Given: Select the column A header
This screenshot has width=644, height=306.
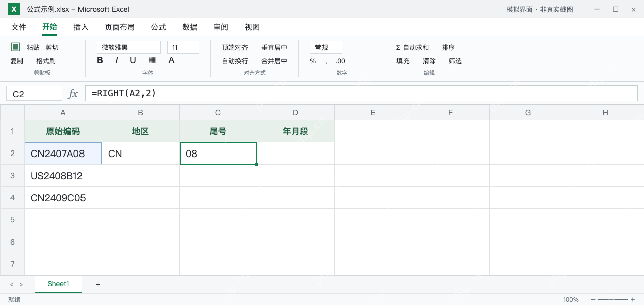Looking at the screenshot, I should tap(63, 113).
